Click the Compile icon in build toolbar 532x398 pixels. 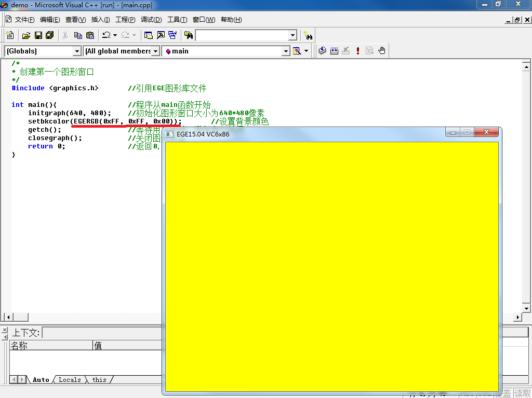[x=322, y=51]
